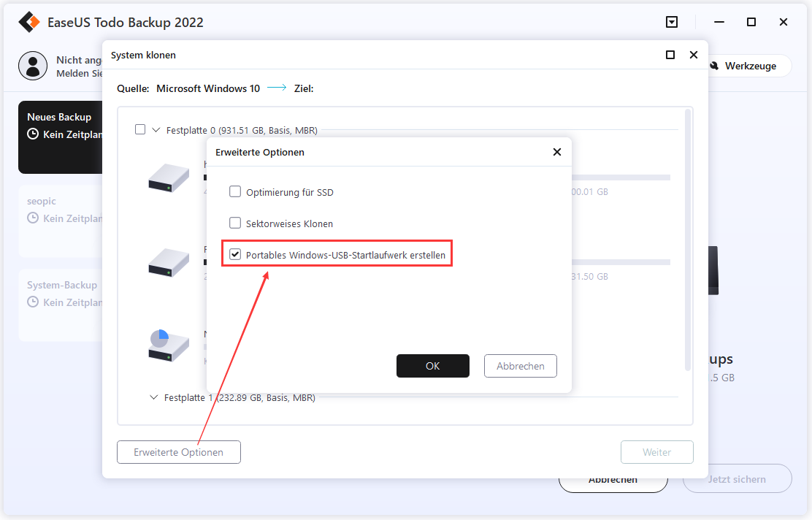The width and height of the screenshot is (812, 520).
Task: Enable Optimierung für SSD checkbox
Action: [x=235, y=191]
